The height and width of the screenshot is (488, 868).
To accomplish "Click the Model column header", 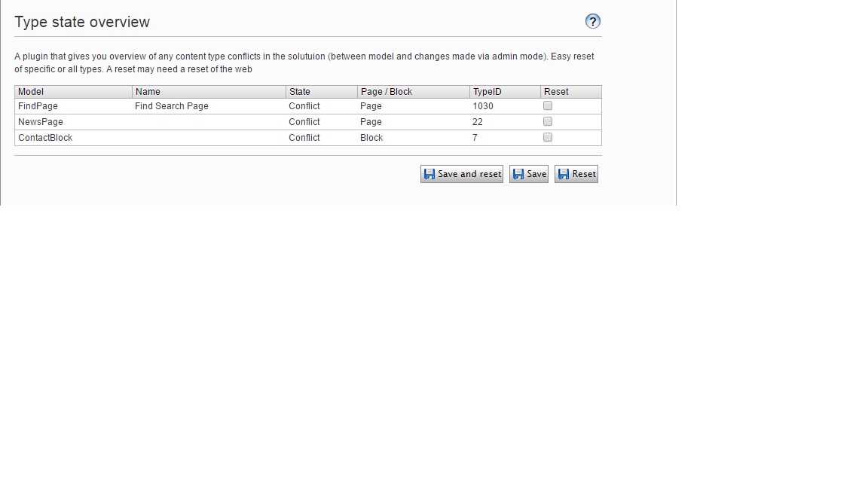I will [x=31, y=92].
